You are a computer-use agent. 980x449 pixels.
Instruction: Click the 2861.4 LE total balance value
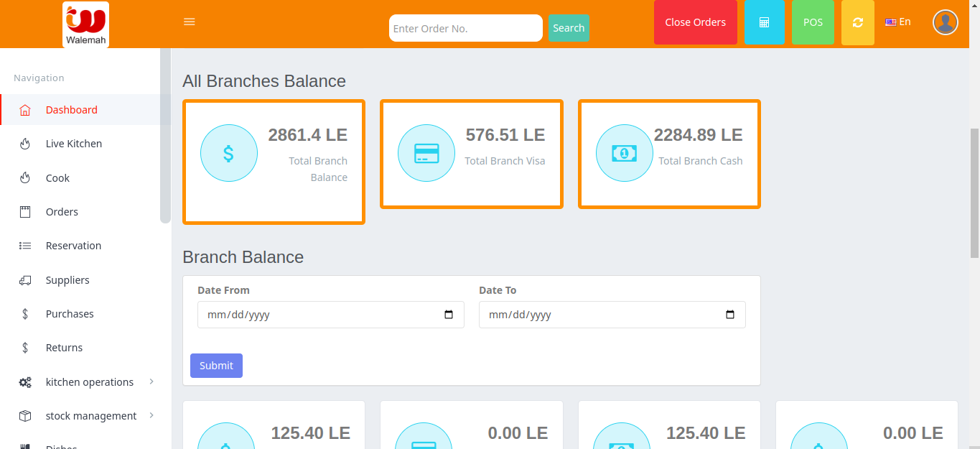pos(307,134)
